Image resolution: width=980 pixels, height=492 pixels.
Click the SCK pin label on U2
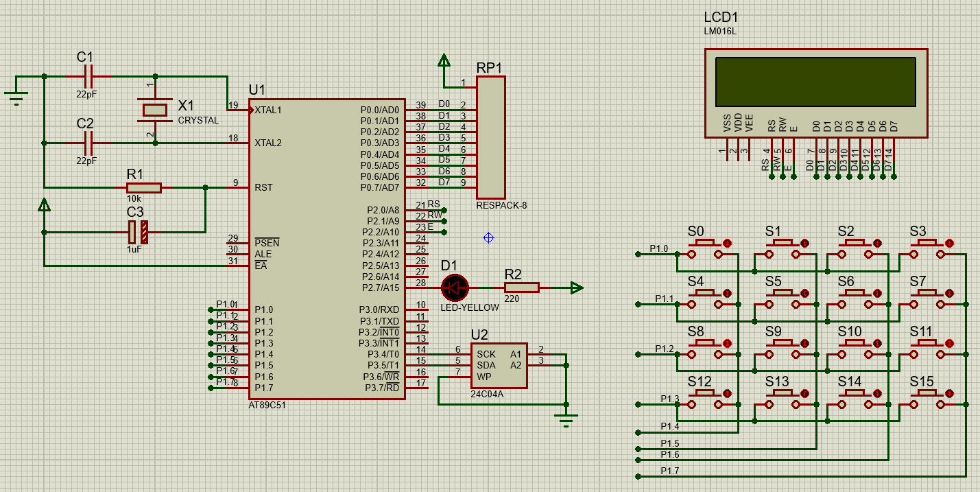click(486, 354)
